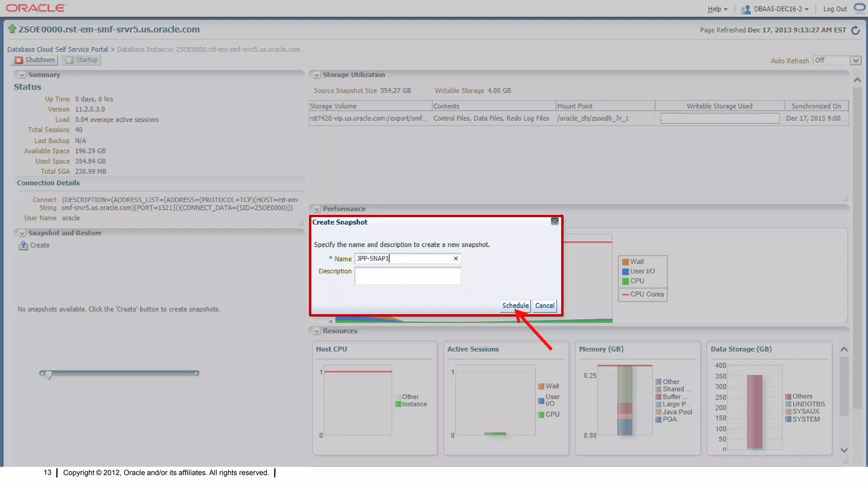Click the Writable Storage Used column header

coord(720,106)
